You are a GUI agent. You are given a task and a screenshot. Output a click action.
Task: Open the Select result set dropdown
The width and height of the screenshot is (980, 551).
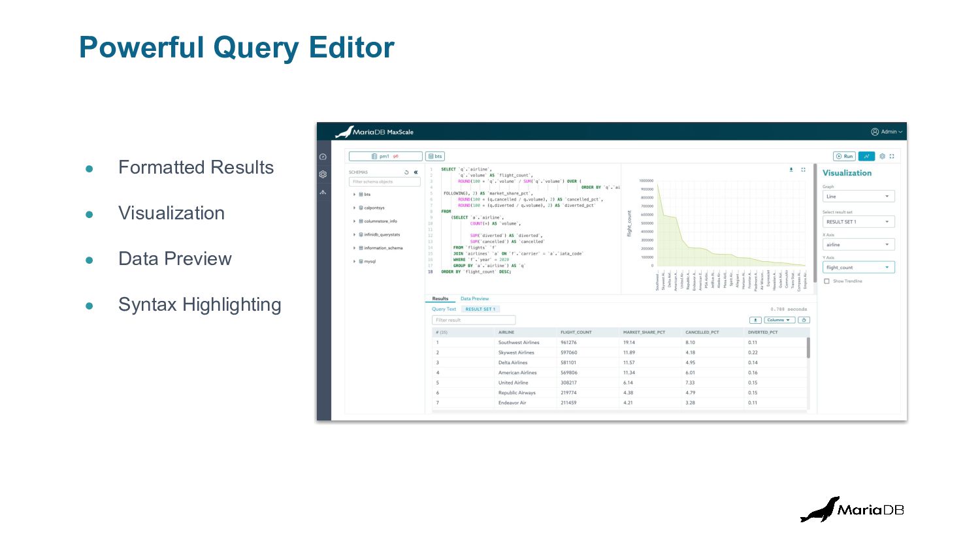(x=858, y=222)
